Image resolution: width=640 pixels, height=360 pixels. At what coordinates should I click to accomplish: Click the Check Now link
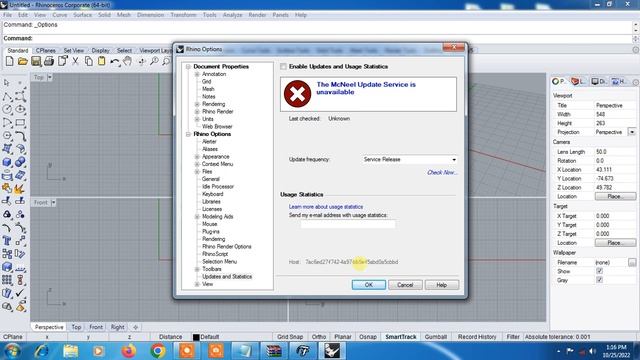pyautogui.click(x=442, y=173)
